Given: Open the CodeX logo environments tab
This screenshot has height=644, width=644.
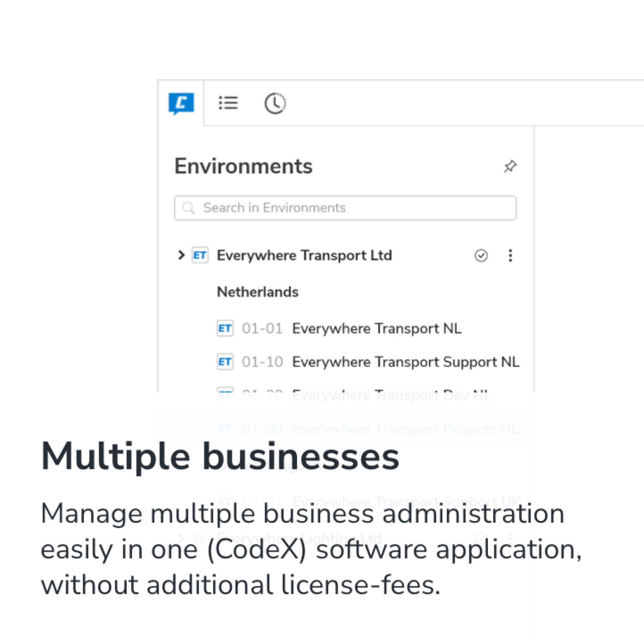Looking at the screenshot, I should (x=181, y=103).
